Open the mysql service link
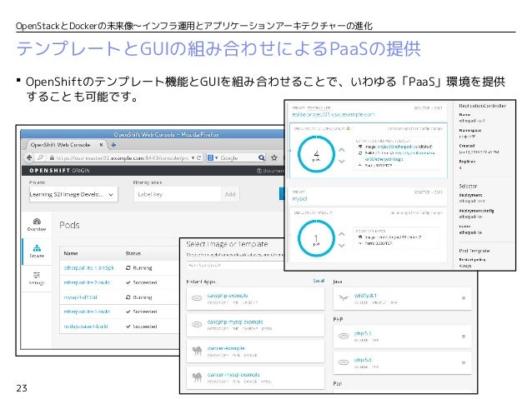Screen dimensions: 532x399 click(299, 198)
